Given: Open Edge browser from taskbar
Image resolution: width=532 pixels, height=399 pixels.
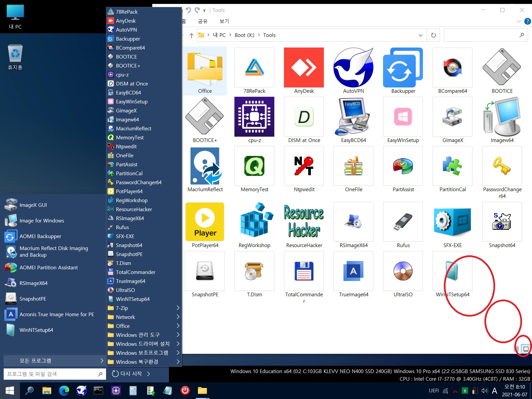Looking at the screenshot, I should point(64,391).
